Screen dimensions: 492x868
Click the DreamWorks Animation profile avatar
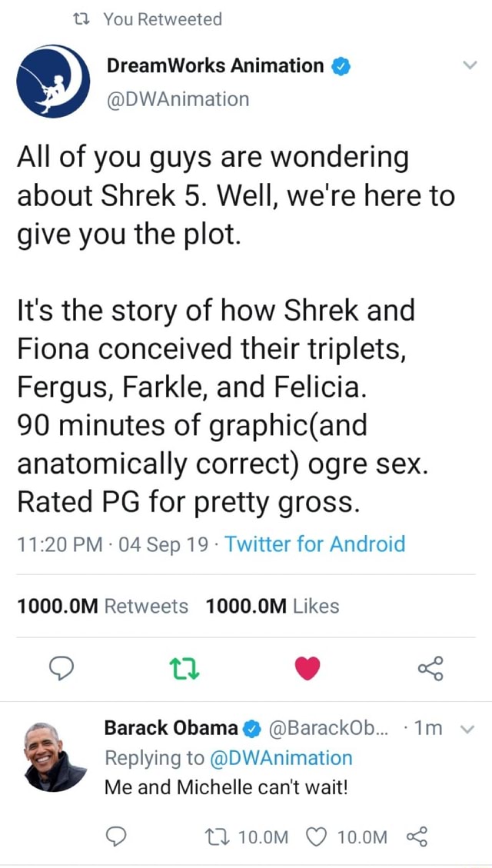pos(54,81)
